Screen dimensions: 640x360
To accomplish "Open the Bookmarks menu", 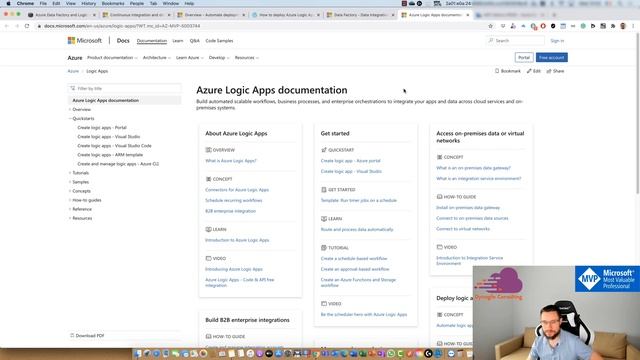I will coord(113,3).
